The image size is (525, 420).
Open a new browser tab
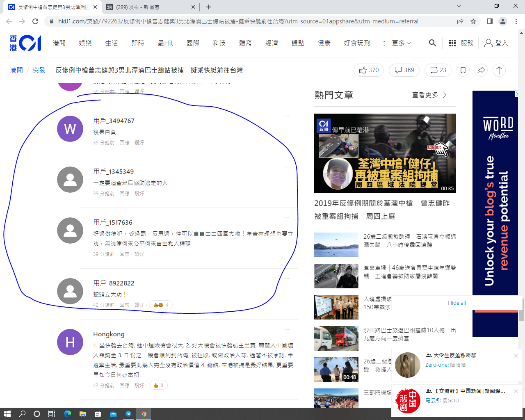coord(209,7)
